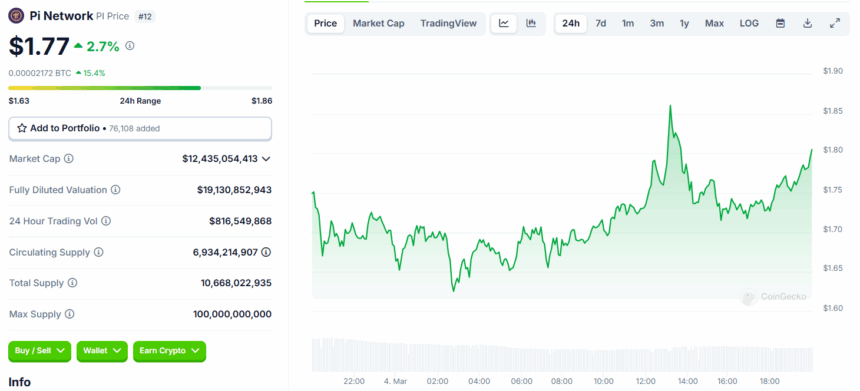Open the Earn Crypto dropdown
Viewport: 860px width, 391px height.
(x=169, y=351)
